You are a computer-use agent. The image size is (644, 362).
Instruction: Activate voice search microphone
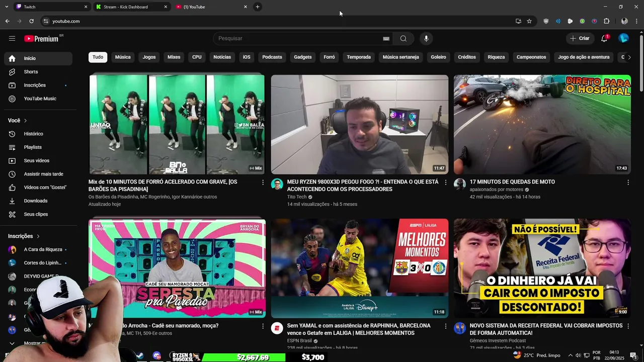coord(426,38)
